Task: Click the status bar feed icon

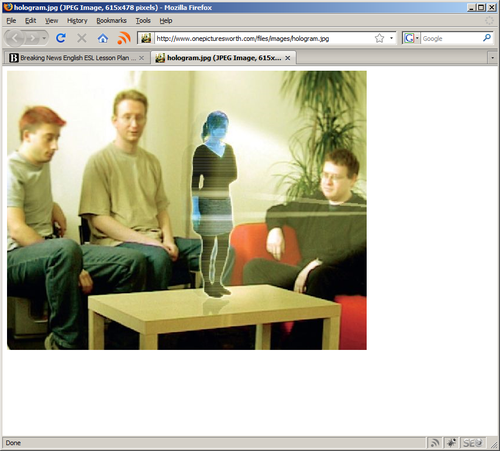Action: coord(435,443)
